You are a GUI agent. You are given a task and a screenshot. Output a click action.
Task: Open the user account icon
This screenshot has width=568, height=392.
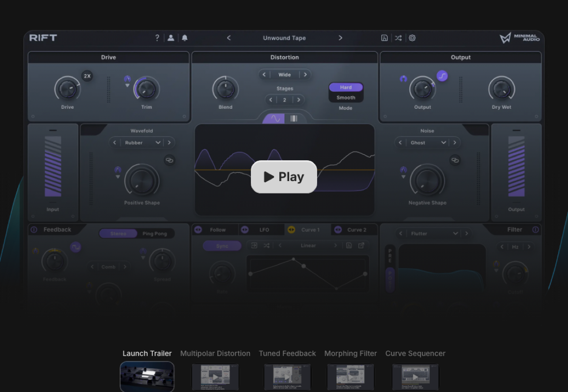(x=171, y=38)
